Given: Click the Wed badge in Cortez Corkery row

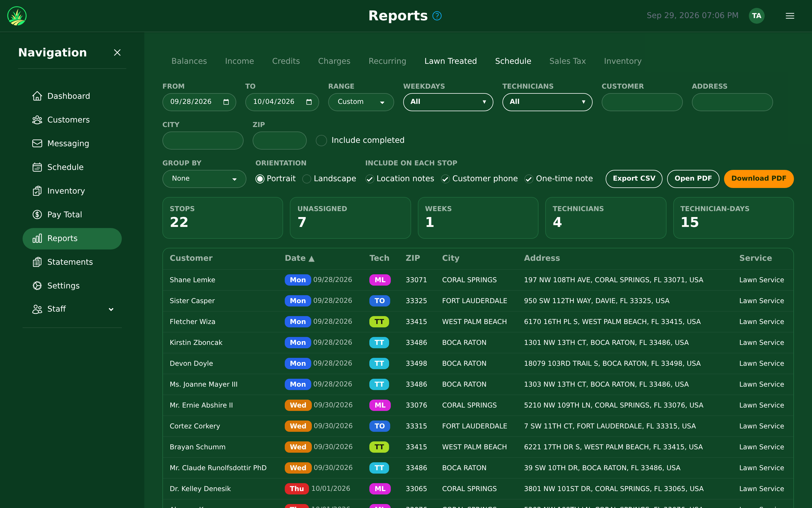Looking at the screenshot, I should 298,426.
